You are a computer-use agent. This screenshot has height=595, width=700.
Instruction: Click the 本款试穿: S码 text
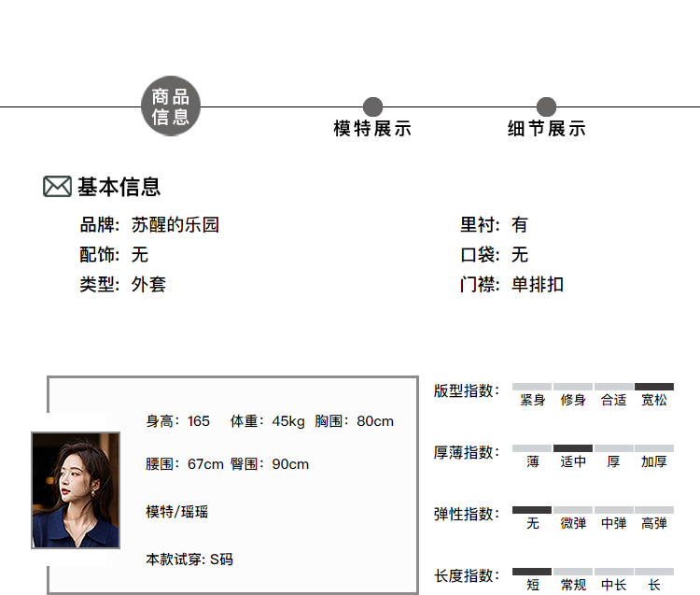point(189,560)
